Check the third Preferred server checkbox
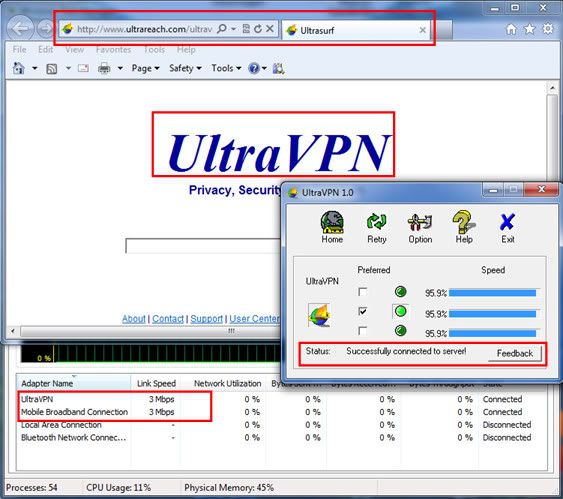Screen dimensions: 563x499 [363, 330]
